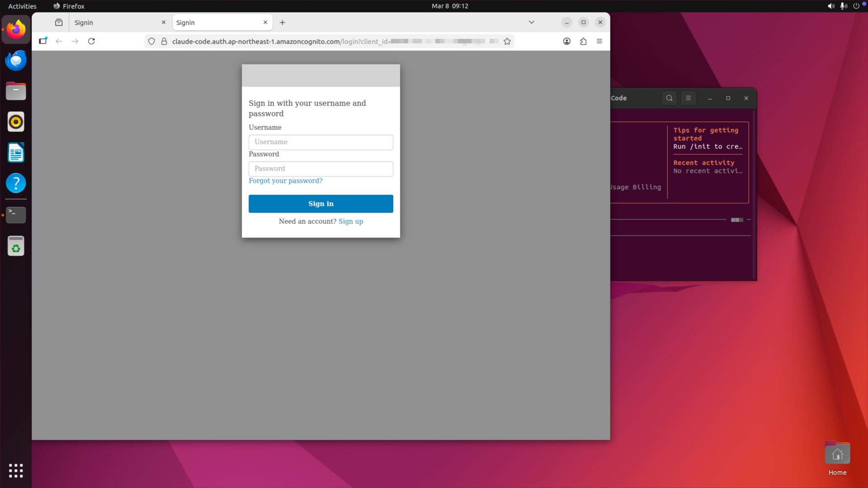Open Firefox account profile icon
This screenshot has height=488, width=868.
click(x=566, y=41)
